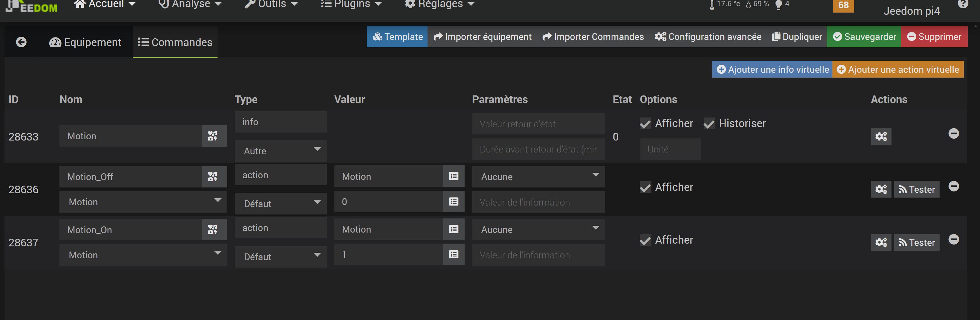Remove the Motion info command row

(x=953, y=133)
